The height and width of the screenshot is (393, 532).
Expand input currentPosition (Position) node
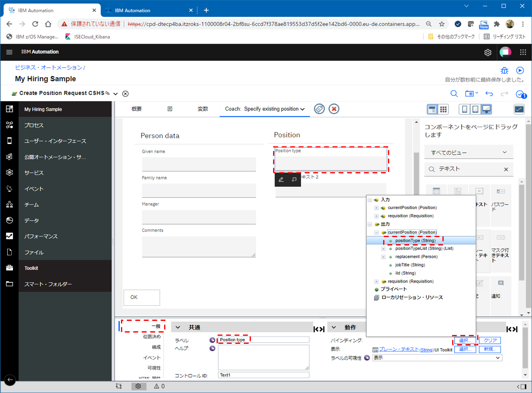(x=377, y=208)
